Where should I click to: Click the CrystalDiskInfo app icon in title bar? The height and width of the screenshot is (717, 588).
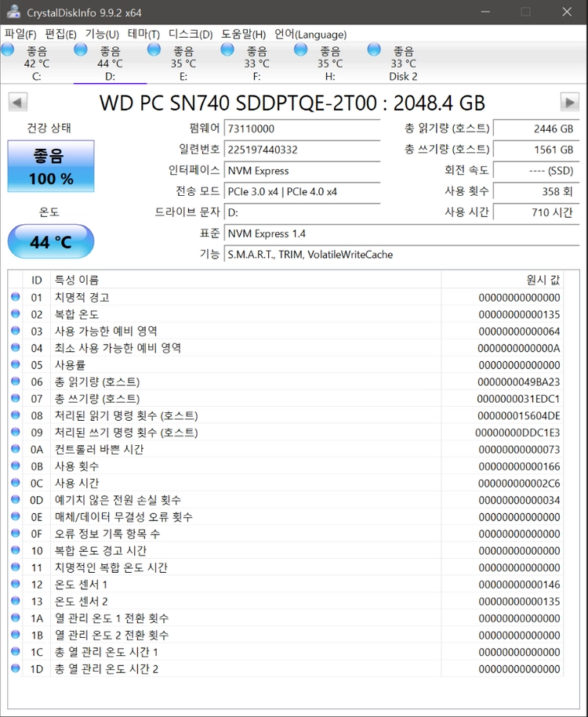pyautogui.click(x=13, y=12)
